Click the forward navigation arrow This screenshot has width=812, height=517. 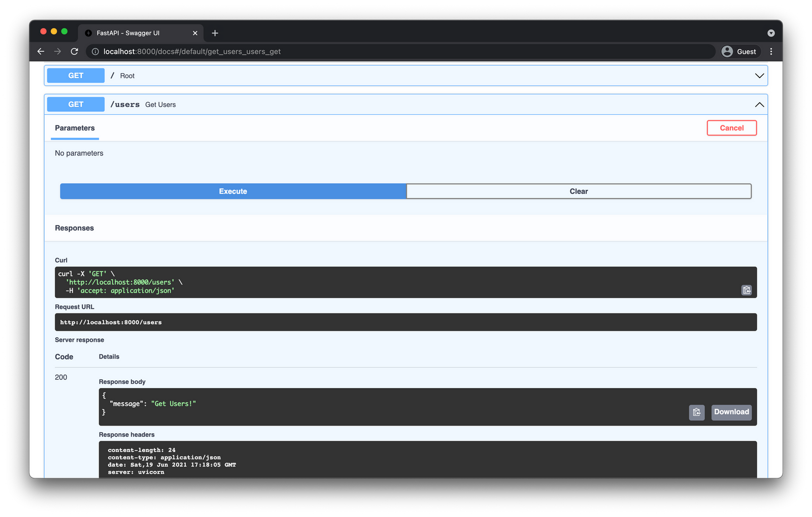tap(57, 51)
